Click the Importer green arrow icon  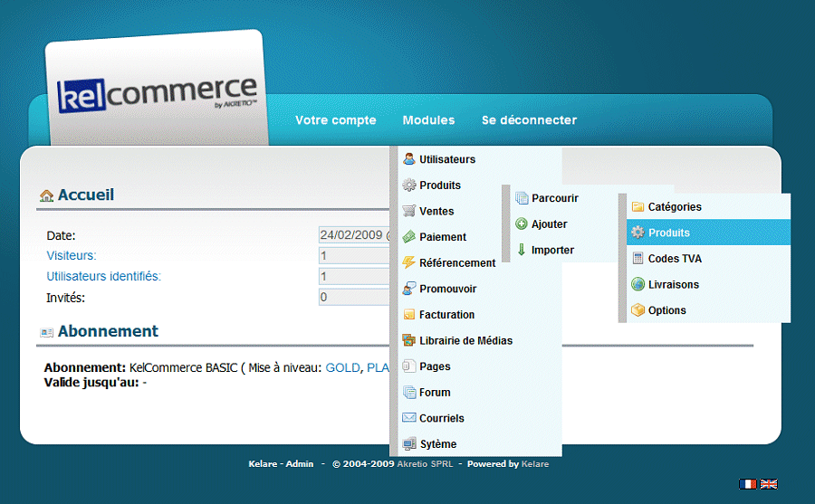tap(522, 251)
